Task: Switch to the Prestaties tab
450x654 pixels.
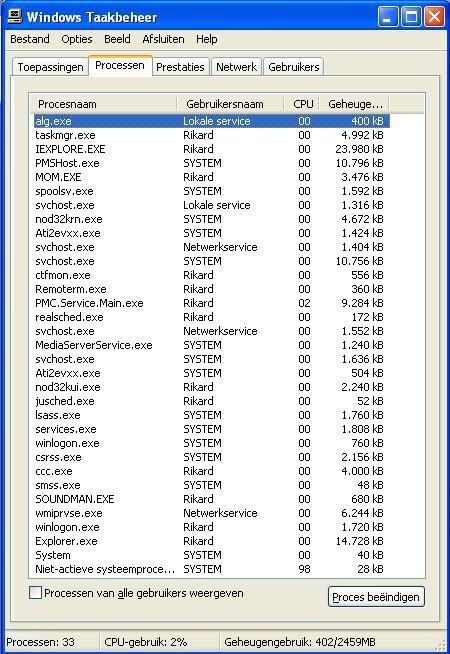Action: (x=180, y=67)
